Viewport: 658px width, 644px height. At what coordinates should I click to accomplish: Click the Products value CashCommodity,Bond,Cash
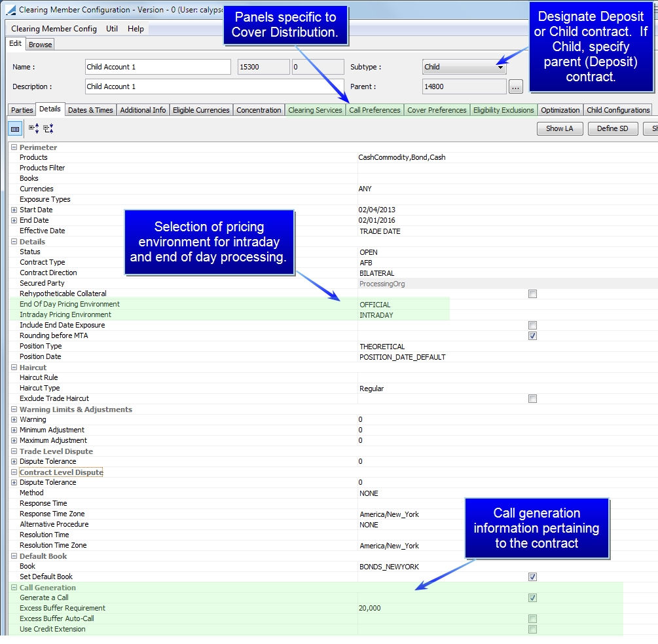point(402,157)
